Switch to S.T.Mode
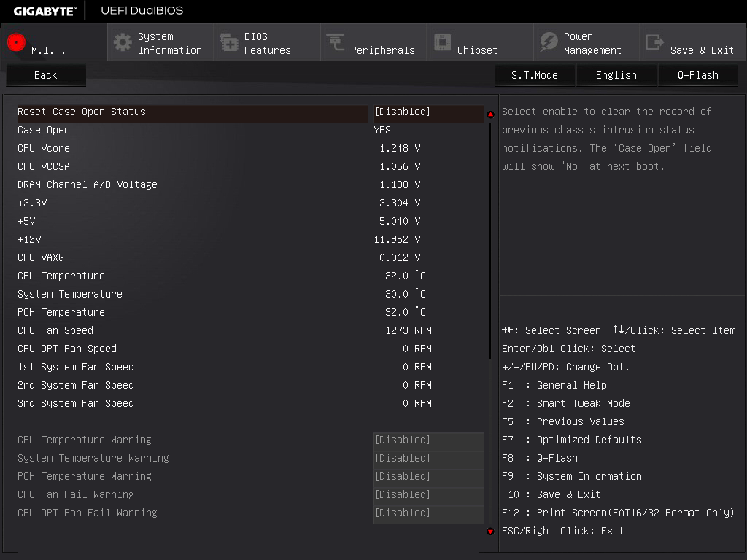Image resolution: width=747 pixels, height=560 pixels. [x=535, y=75]
